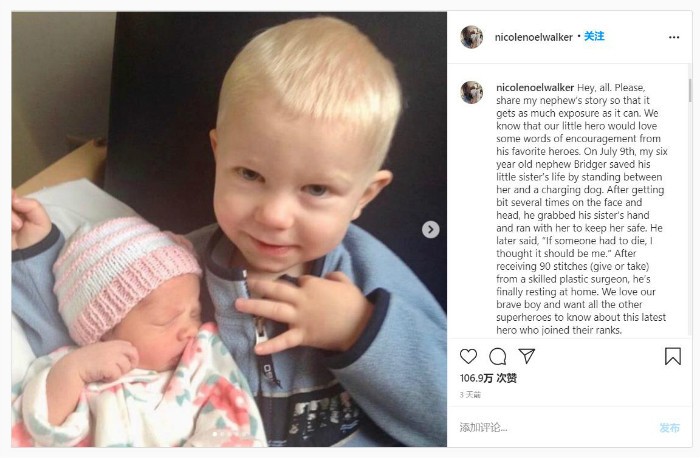Submit the comment with the 发布 button

coord(669,427)
